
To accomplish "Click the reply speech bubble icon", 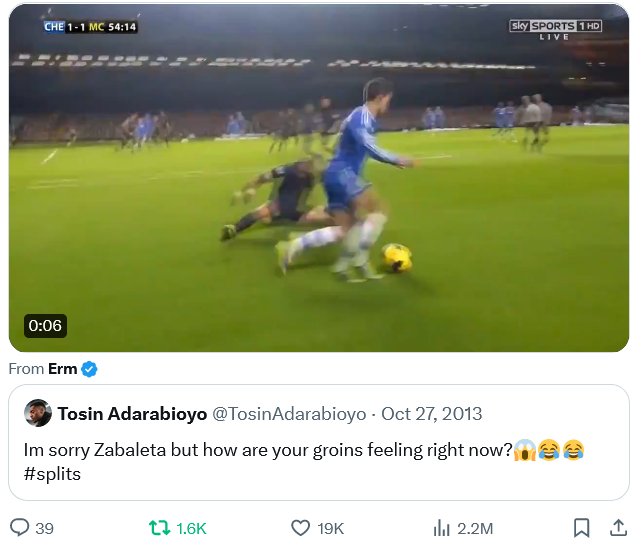I will coord(19,528).
